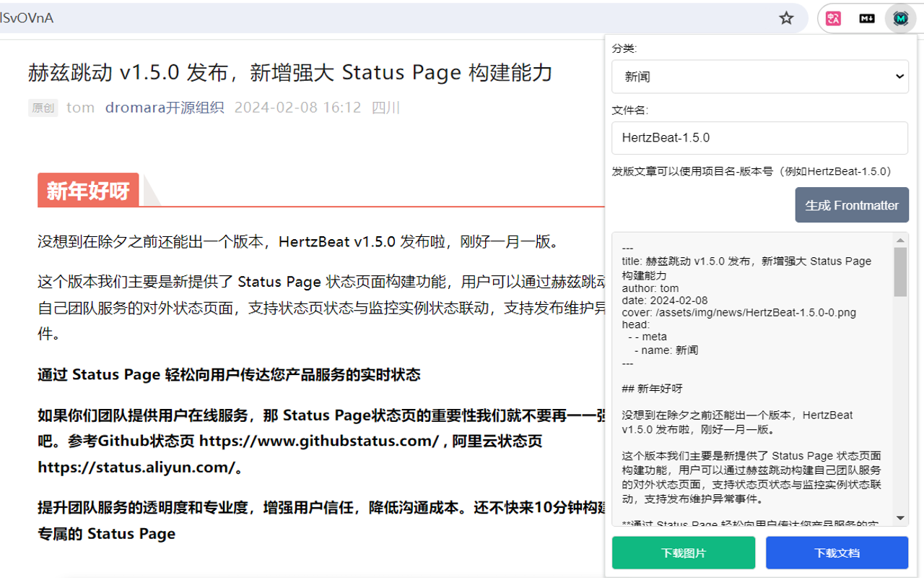Click the green 下载图片 button

[683, 553]
